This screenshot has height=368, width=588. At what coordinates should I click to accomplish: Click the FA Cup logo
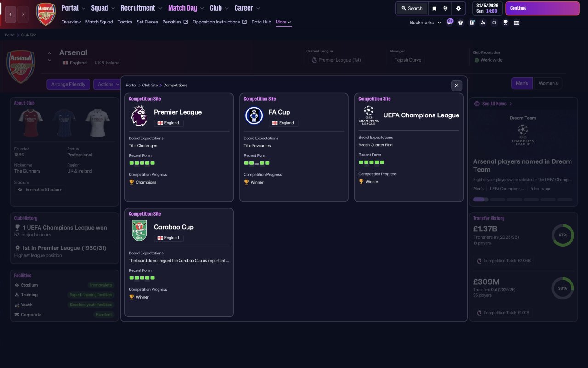click(x=254, y=116)
